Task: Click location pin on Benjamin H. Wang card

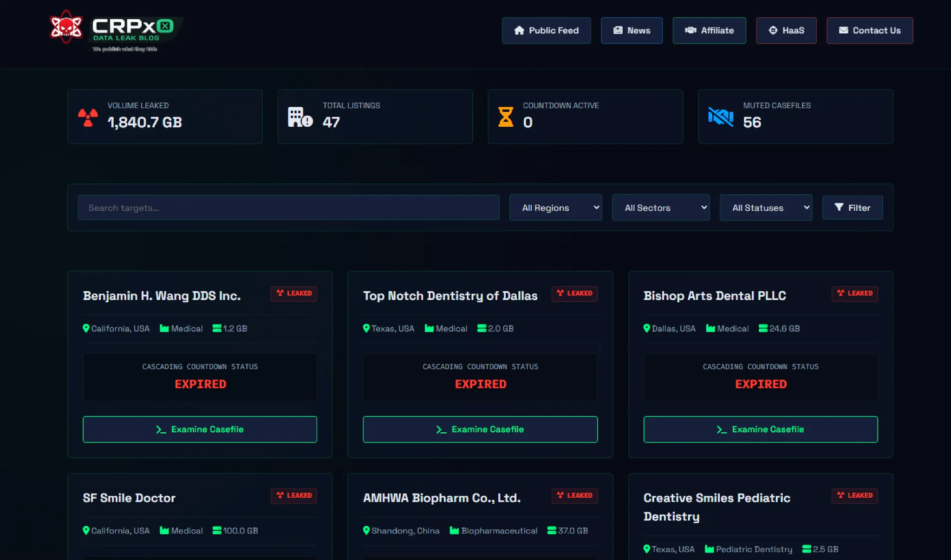Action: (86, 328)
